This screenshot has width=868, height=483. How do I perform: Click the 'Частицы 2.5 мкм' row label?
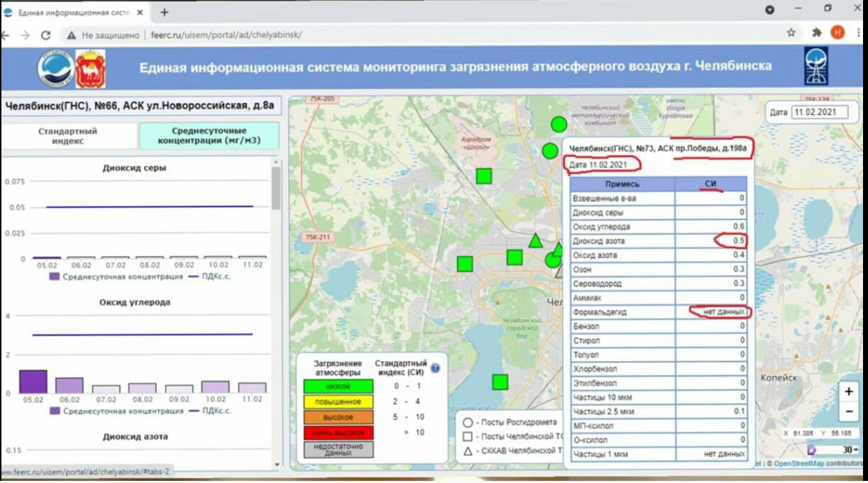(x=604, y=411)
